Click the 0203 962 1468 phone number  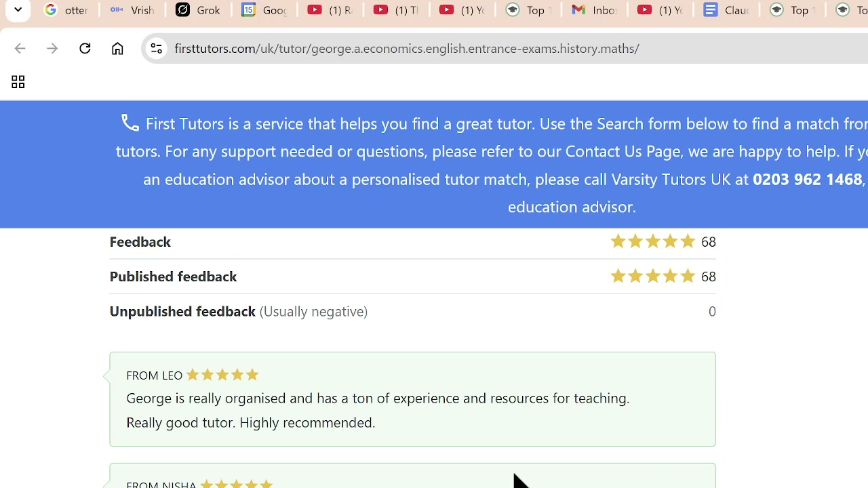tap(807, 179)
